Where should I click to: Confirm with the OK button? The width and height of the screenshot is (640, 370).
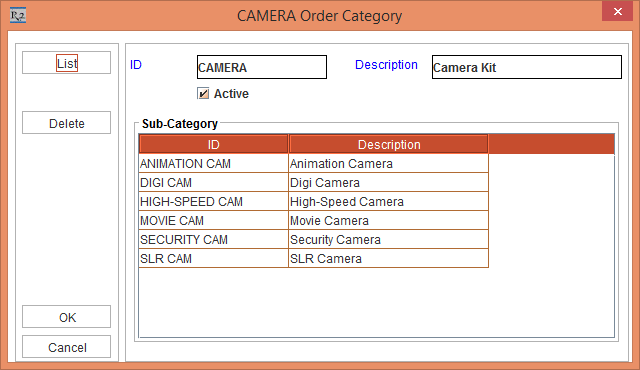point(67,317)
